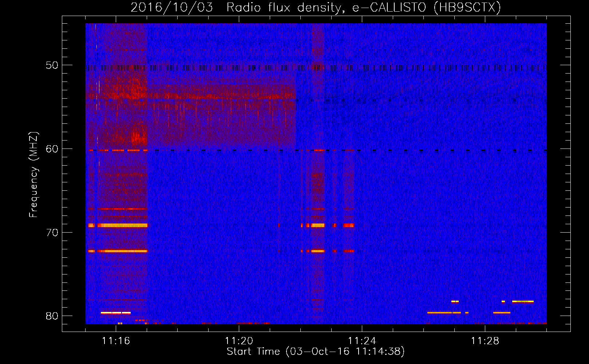Select the 11:16 time axis label
This screenshot has height=364, width=589.
tap(116, 341)
